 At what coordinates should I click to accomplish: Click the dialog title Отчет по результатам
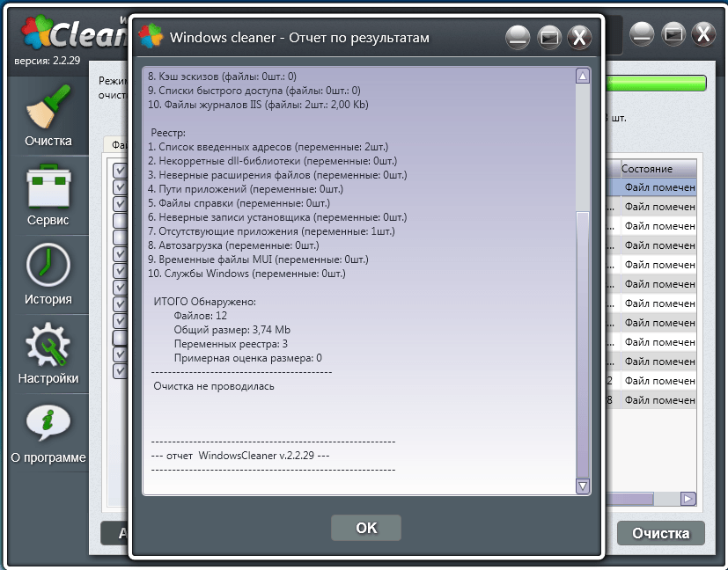pos(359,38)
